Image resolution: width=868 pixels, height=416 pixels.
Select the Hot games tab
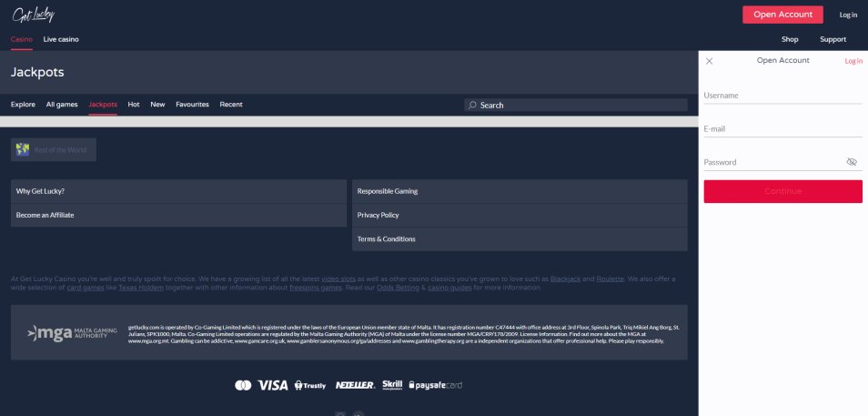pyautogui.click(x=134, y=104)
